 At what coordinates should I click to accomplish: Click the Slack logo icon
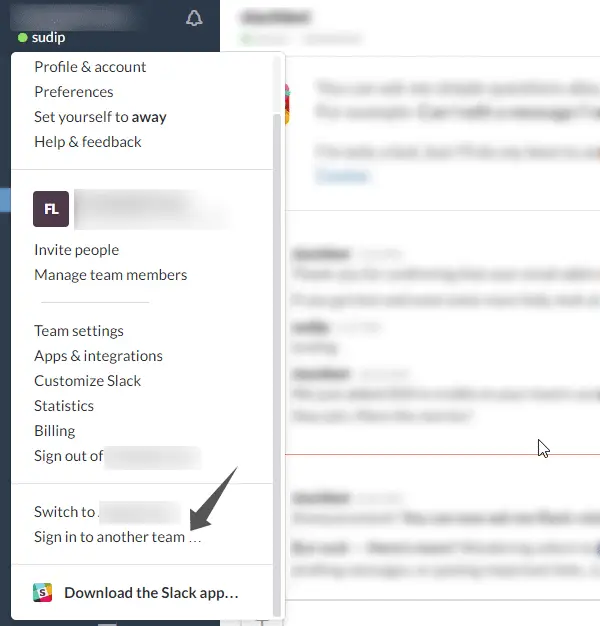(x=43, y=592)
